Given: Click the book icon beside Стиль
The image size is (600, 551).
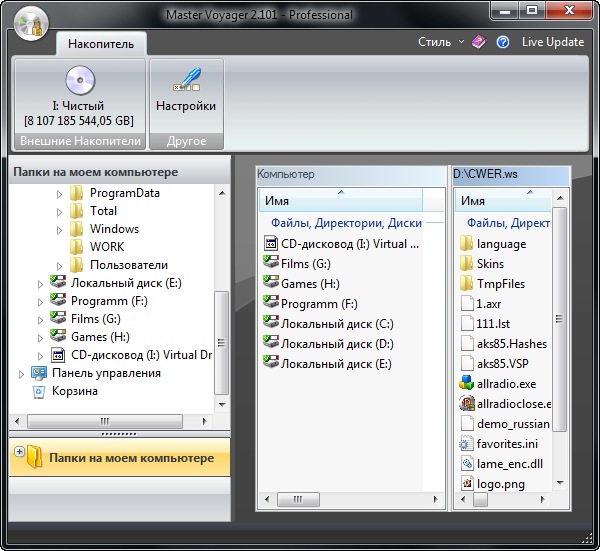Looking at the screenshot, I should point(479,42).
